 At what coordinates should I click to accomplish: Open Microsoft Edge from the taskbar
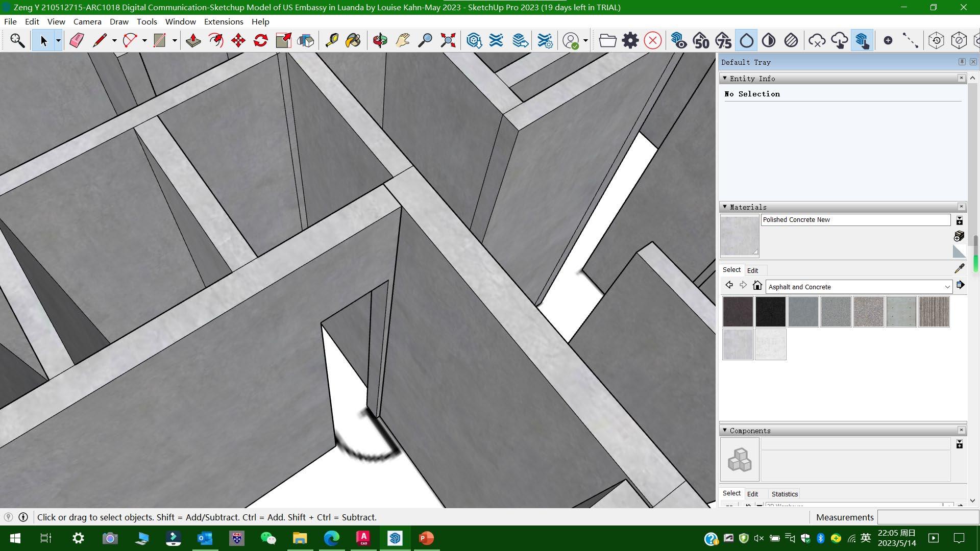click(331, 538)
